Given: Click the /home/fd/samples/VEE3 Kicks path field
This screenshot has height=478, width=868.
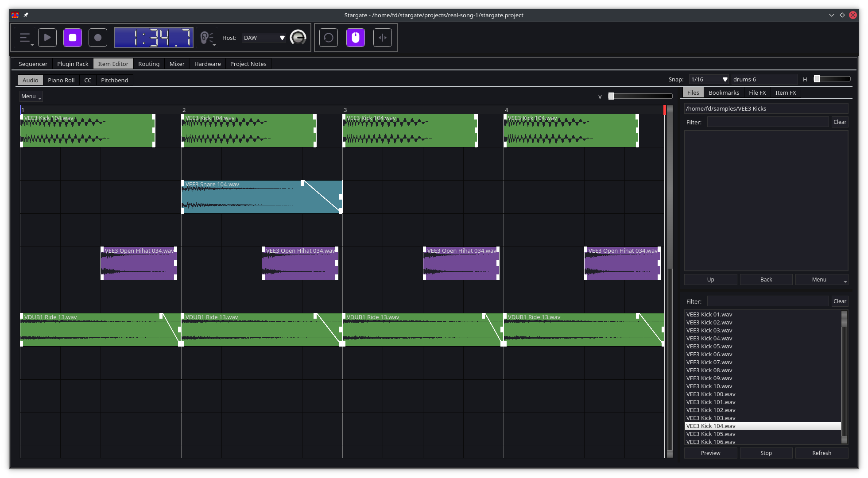Looking at the screenshot, I should (x=766, y=108).
